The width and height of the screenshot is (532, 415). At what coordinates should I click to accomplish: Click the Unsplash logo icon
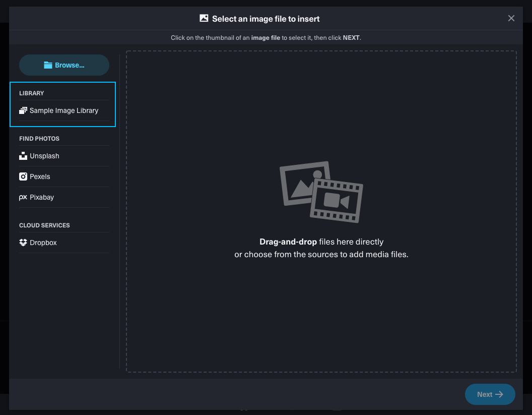tap(23, 156)
